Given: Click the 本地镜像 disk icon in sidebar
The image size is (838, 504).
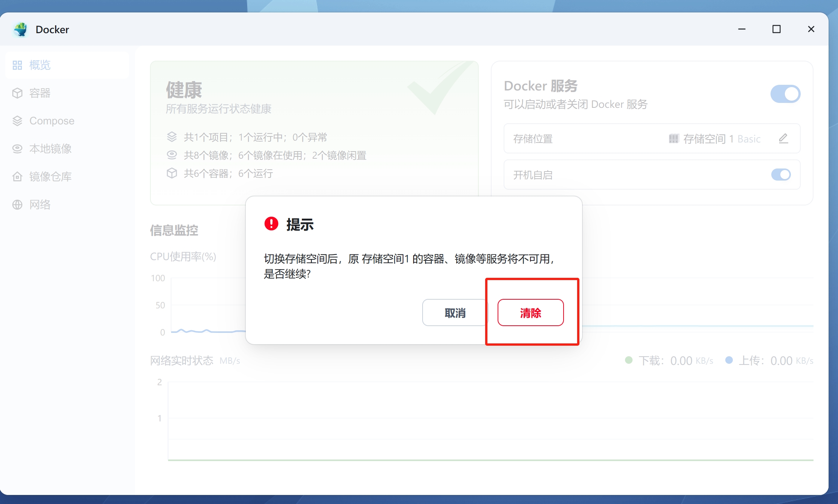Looking at the screenshot, I should point(17,149).
